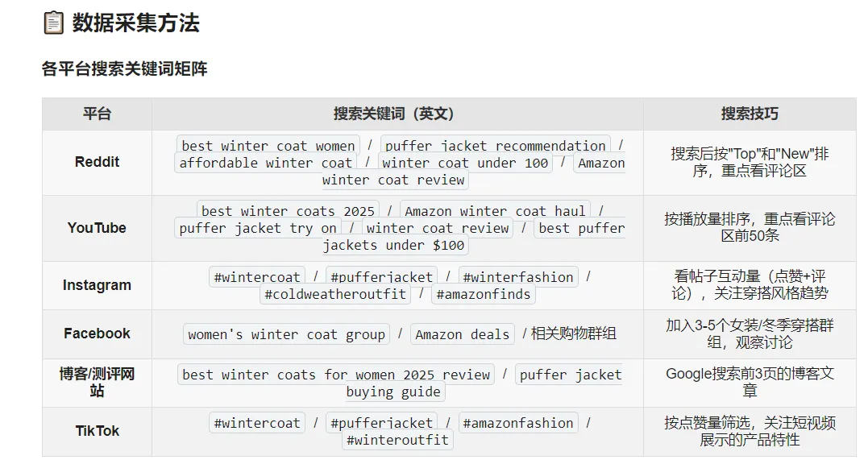Click the #wintercoat tag in Instagram row
The height and width of the screenshot is (464, 868).
coord(257,277)
